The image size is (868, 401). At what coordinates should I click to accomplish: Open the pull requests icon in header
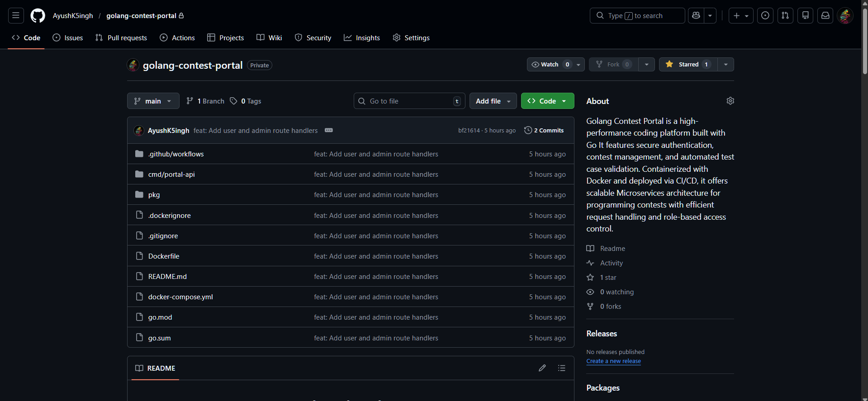[x=785, y=16]
